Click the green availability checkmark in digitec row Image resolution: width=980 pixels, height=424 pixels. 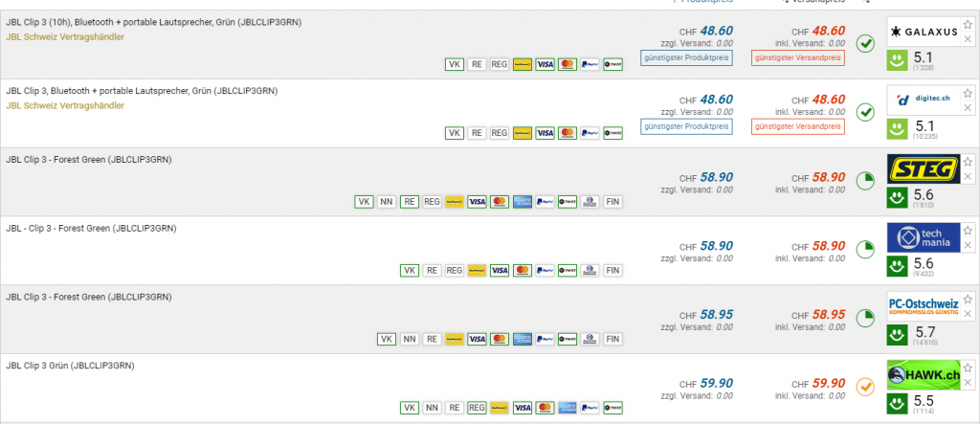click(865, 112)
